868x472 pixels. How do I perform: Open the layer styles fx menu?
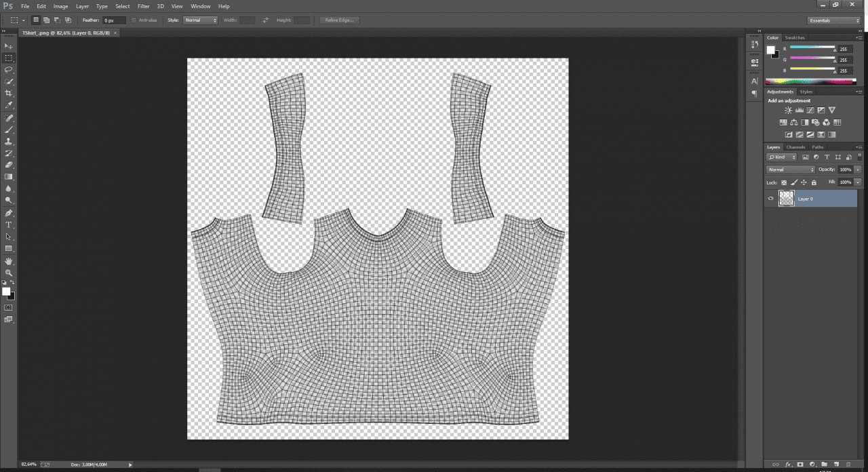(788, 465)
